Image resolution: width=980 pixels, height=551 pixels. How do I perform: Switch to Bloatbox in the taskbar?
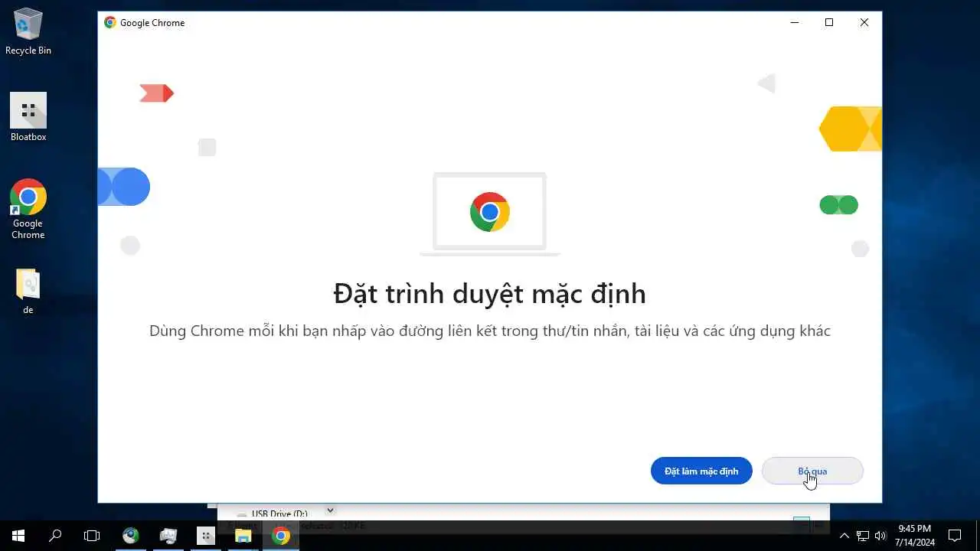206,536
